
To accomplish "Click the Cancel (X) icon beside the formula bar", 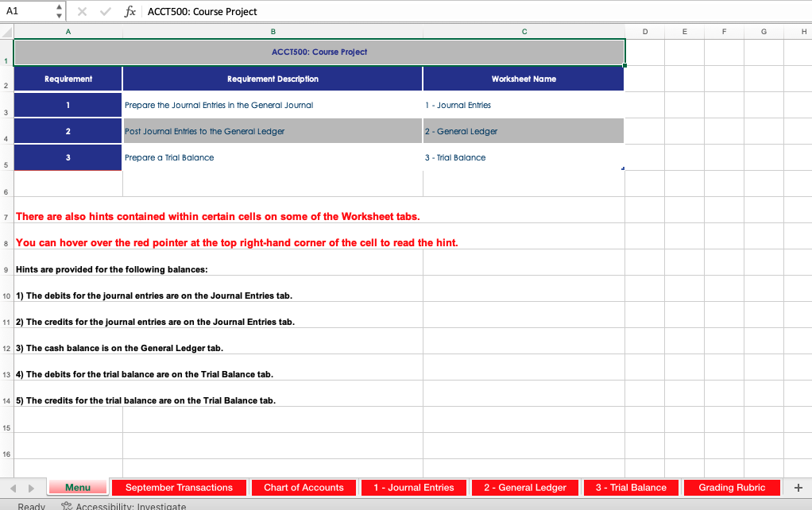I will tap(83, 11).
